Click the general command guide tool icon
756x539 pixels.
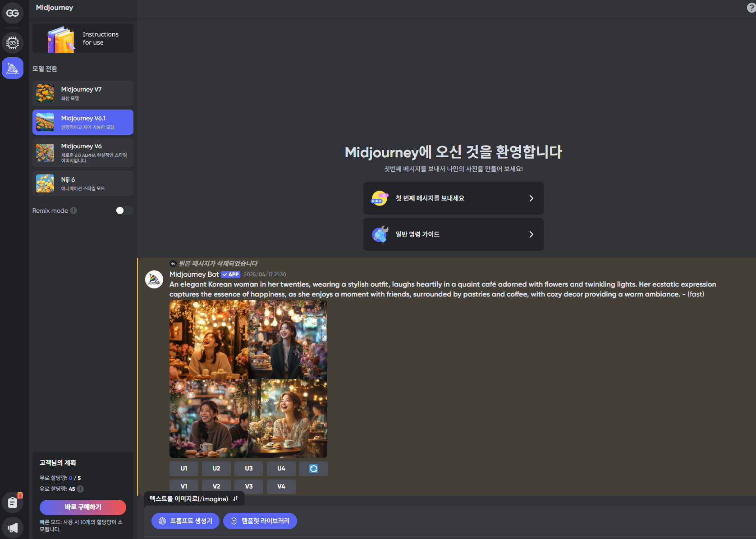(380, 234)
